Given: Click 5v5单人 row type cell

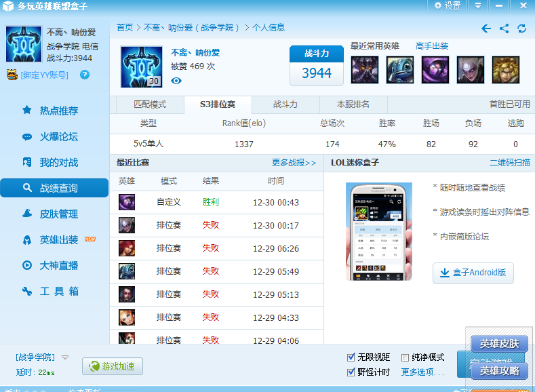Looking at the screenshot, I should (x=148, y=144).
